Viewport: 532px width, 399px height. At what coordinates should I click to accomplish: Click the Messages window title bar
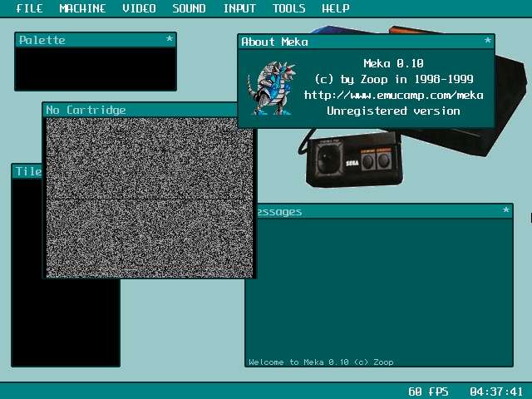383,211
